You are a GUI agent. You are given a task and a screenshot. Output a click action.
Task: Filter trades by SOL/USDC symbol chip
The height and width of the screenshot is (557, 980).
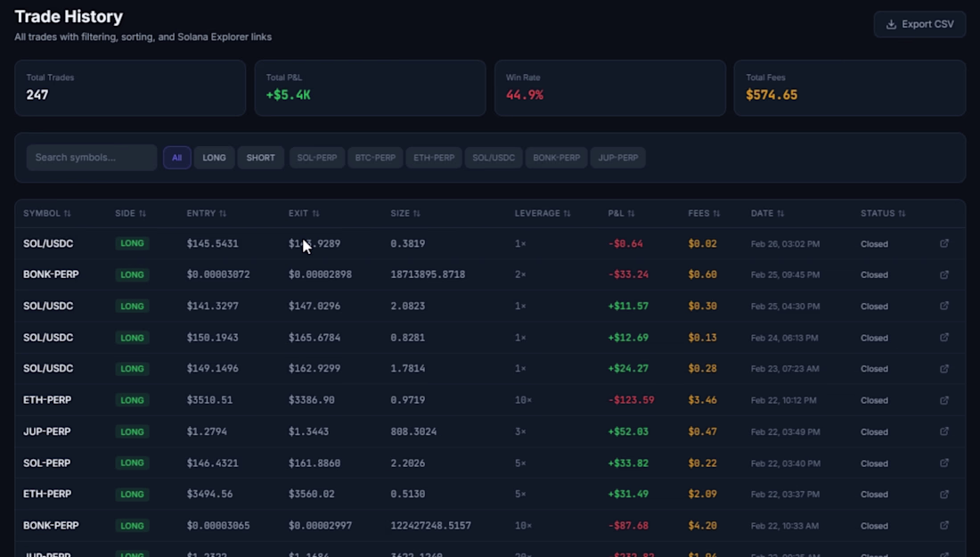pos(494,158)
